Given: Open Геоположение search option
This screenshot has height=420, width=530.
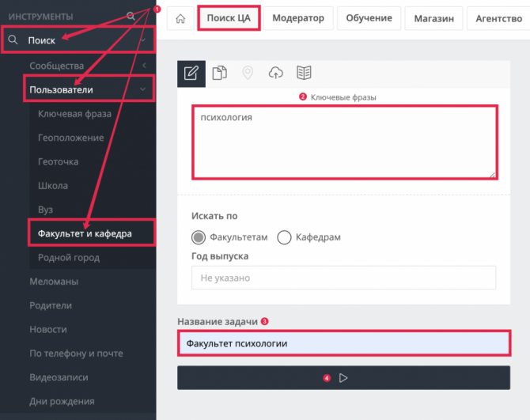Looking at the screenshot, I should pos(70,138).
